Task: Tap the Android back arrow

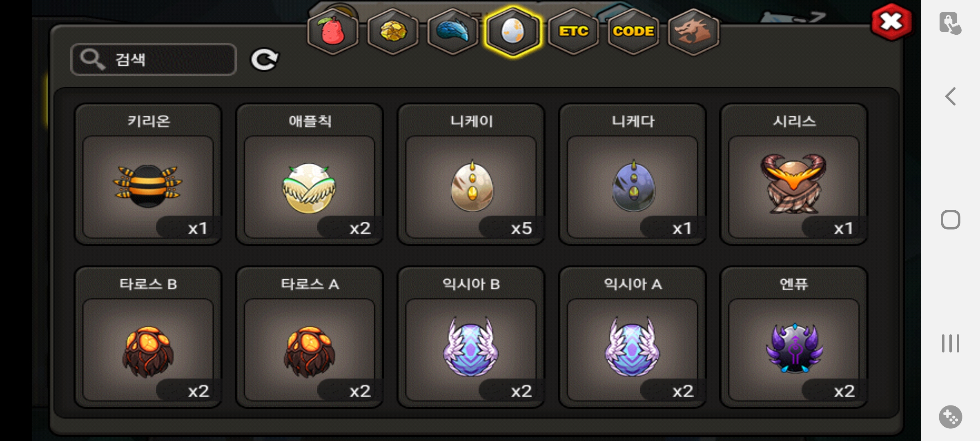Action: [x=951, y=97]
